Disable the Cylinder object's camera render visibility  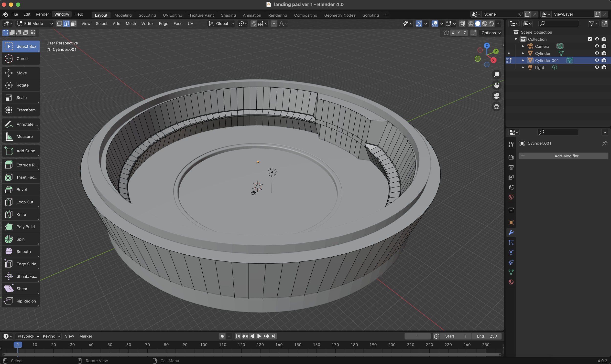pos(604,53)
